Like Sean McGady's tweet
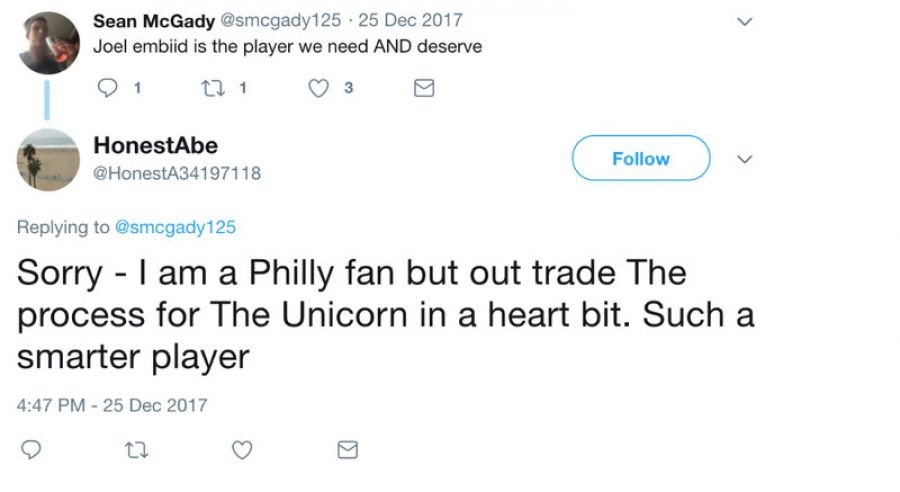Screen dimensions: 900x492 pyautogui.click(x=319, y=89)
